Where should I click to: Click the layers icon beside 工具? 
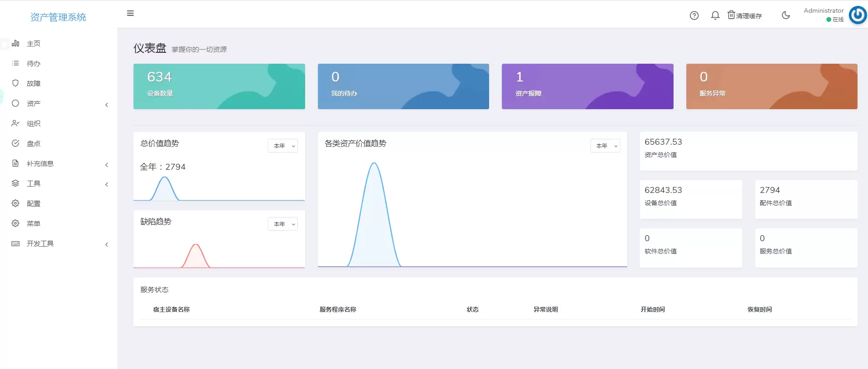click(x=15, y=183)
